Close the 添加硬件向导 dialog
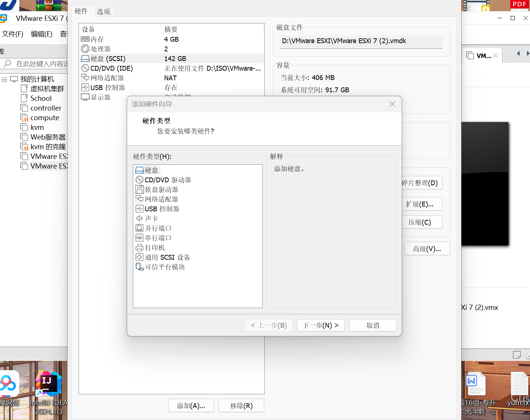This screenshot has width=530, height=420. point(392,104)
